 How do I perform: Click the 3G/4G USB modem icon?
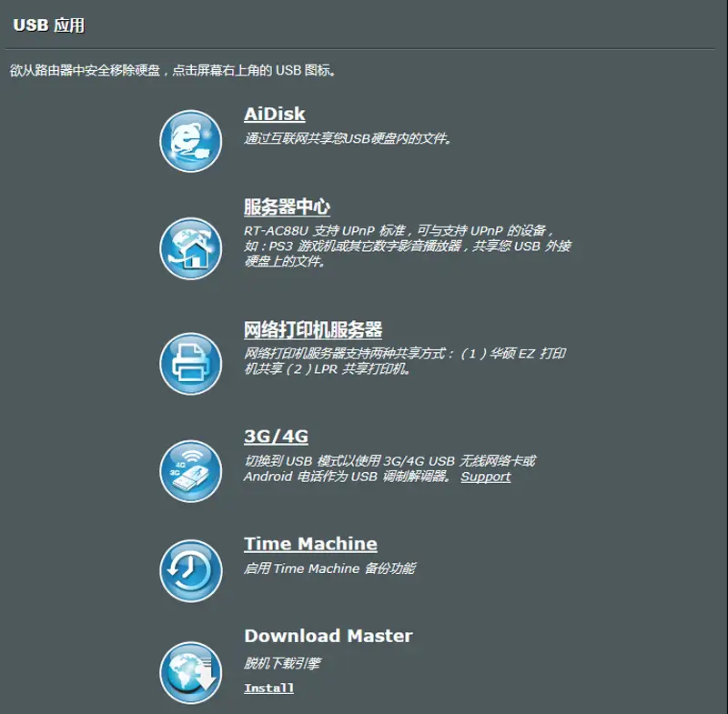pyautogui.click(x=191, y=471)
